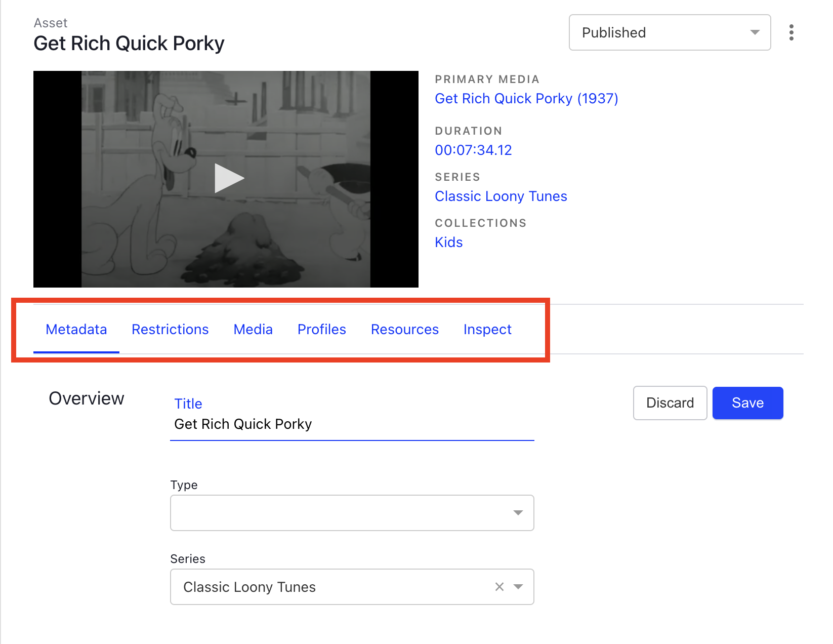833x644 pixels.
Task: Play the Get Rich Quick Porky video
Action: click(229, 178)
